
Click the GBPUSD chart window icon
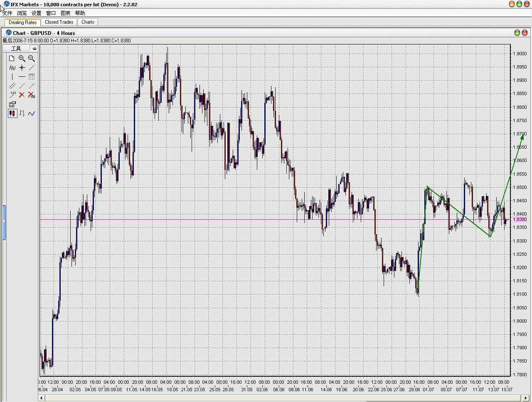pyautogui.click(x=9, y=33)
